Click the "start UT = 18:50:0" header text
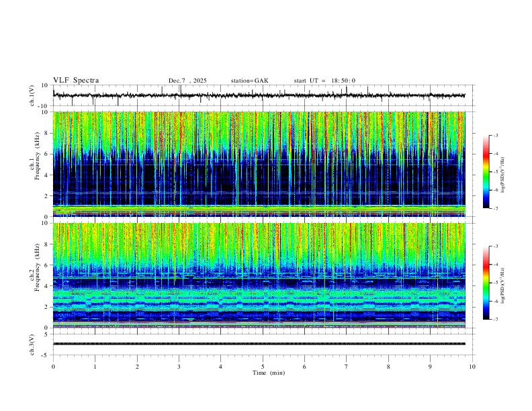Screen dimensions: 532x411 (324, 81)
